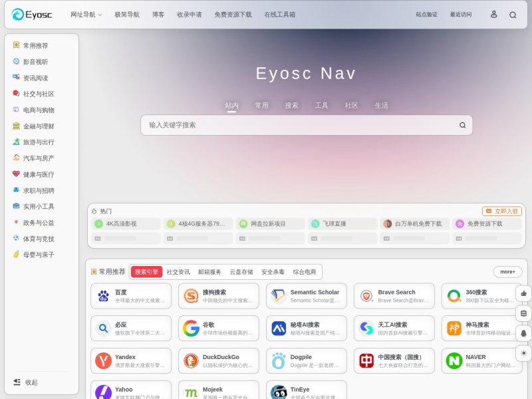Open the user account icon
The width and height of the screenshot is (532, 399).
(493, 14)
